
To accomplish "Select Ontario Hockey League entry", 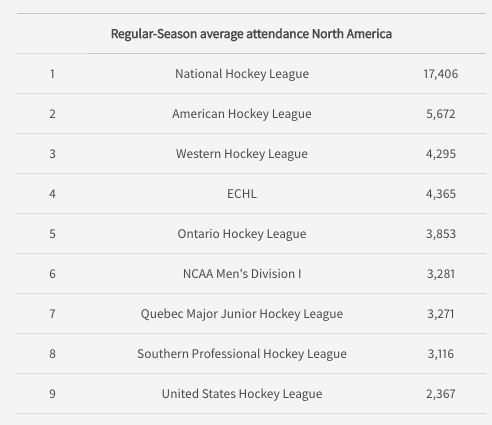I will click(x=242, y=234).
